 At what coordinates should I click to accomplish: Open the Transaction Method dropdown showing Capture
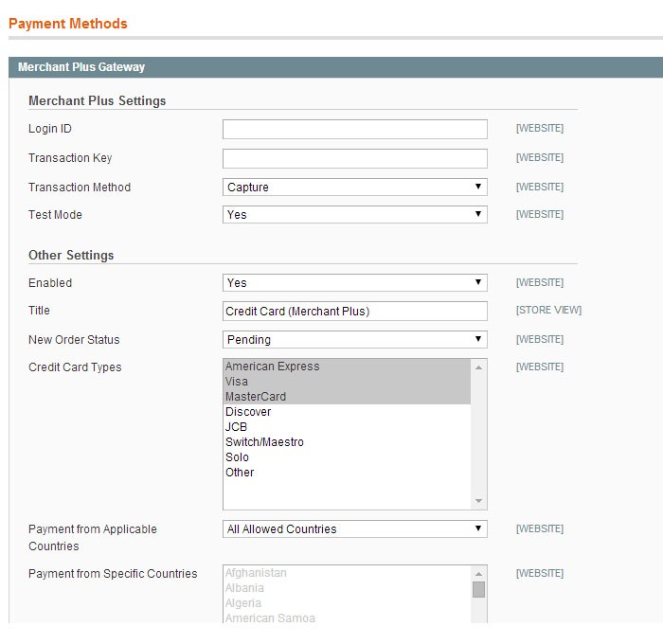[355, 187]
